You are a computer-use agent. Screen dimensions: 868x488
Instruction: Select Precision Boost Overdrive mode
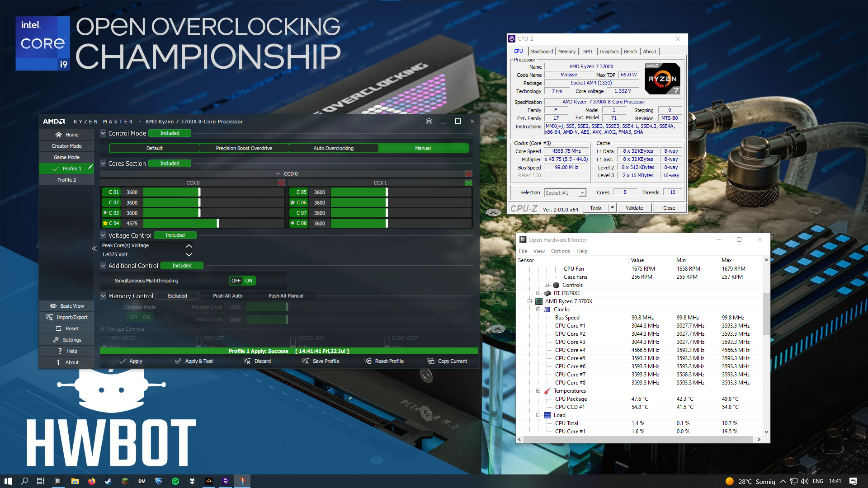pos(244,148)
